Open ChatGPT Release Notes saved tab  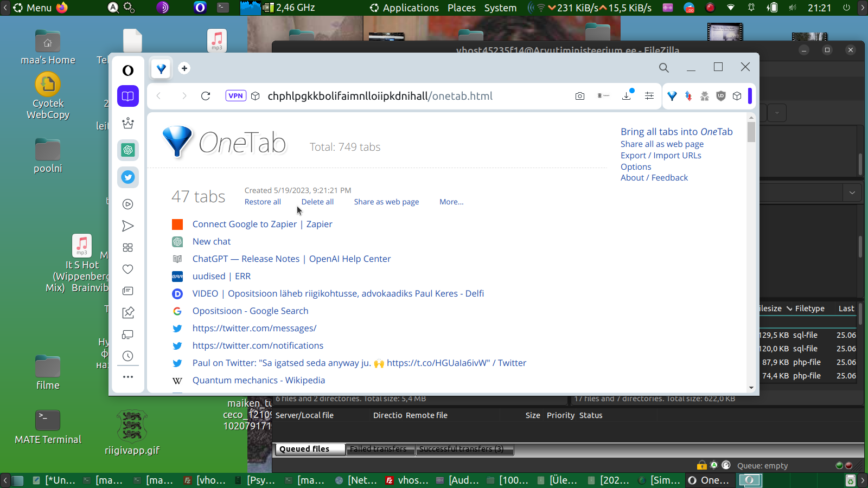coord(291,259)
